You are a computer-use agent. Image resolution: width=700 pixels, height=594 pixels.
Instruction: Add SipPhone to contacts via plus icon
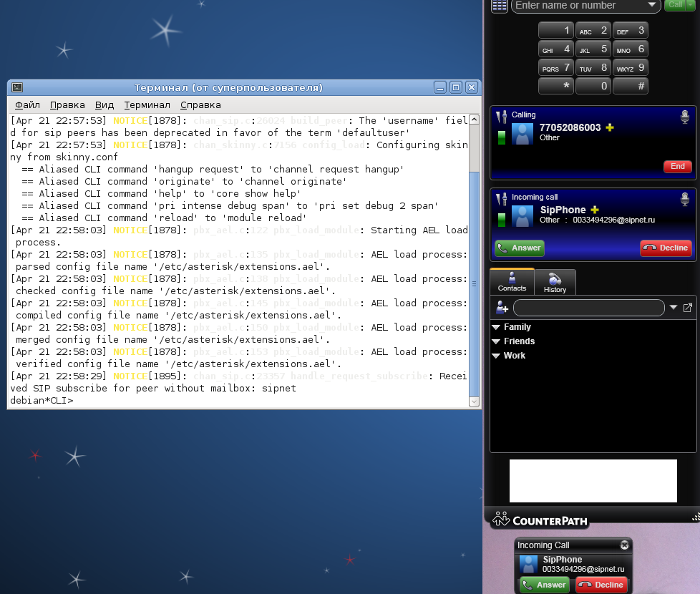594,210
